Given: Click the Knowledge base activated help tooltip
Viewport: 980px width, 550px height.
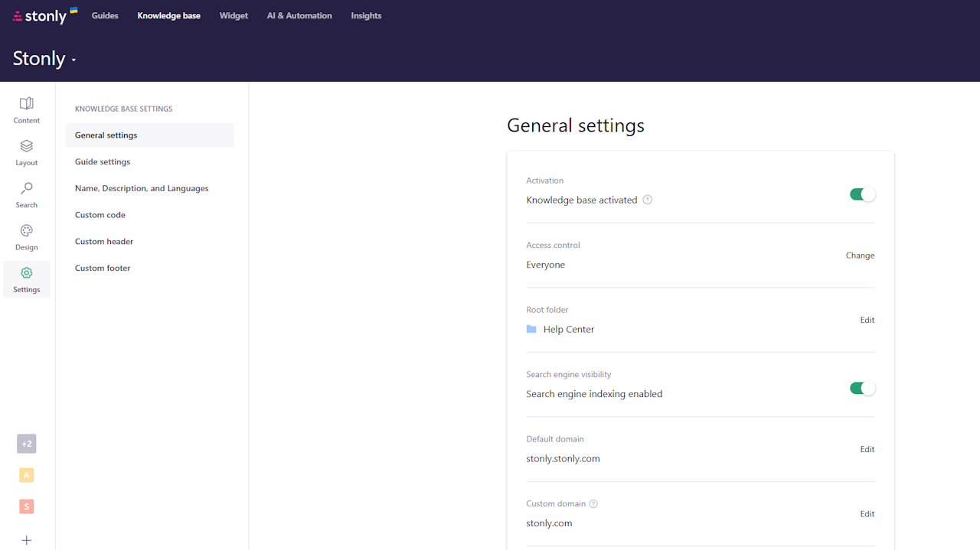Looking at the screenshot, I should (x=647, y=199).
